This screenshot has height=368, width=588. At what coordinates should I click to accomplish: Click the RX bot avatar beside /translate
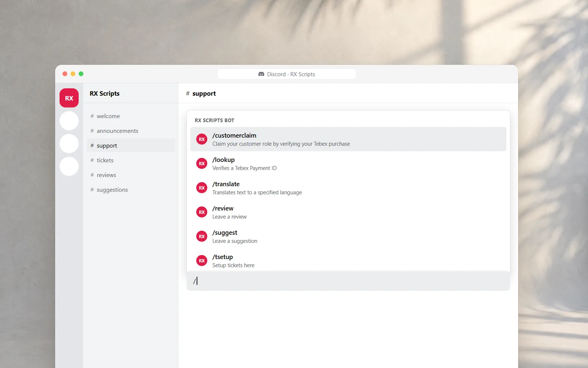pos(202,188)
